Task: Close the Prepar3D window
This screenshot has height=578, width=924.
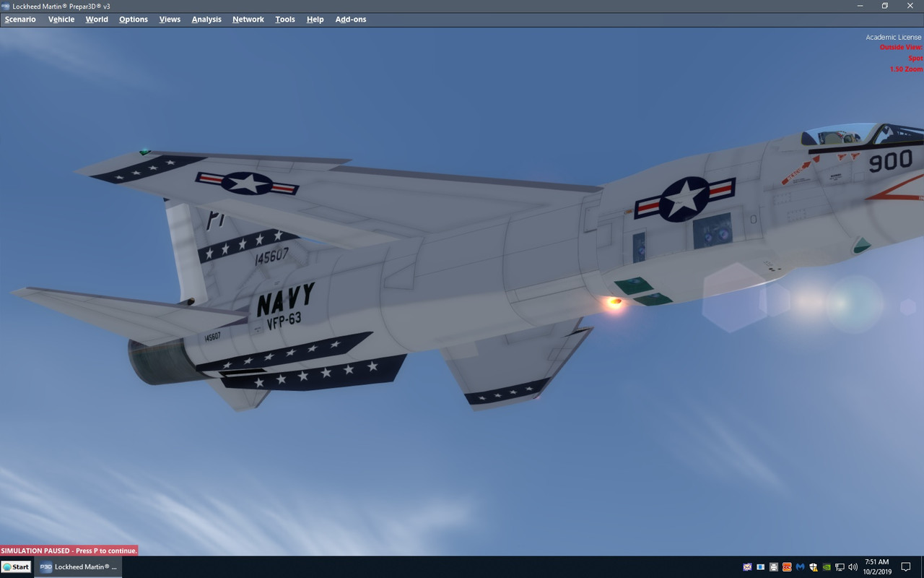Action: coord(910,6)
